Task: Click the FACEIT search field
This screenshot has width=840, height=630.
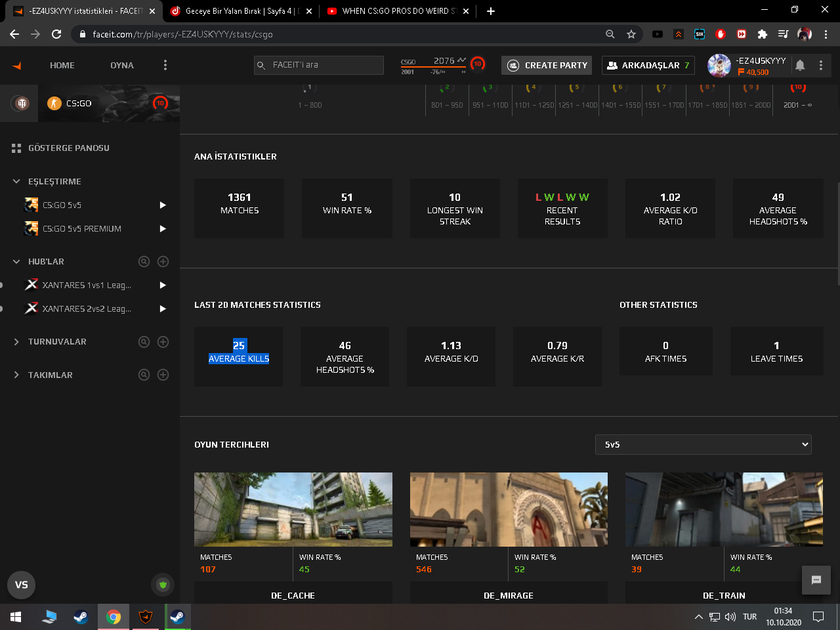Action: pyautogui.click(x=319, y=65)
